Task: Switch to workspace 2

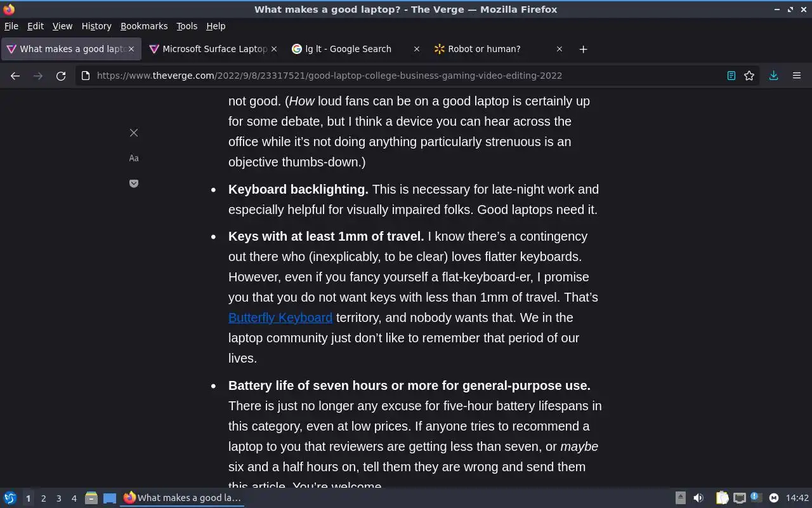Action: click(43, 498)
